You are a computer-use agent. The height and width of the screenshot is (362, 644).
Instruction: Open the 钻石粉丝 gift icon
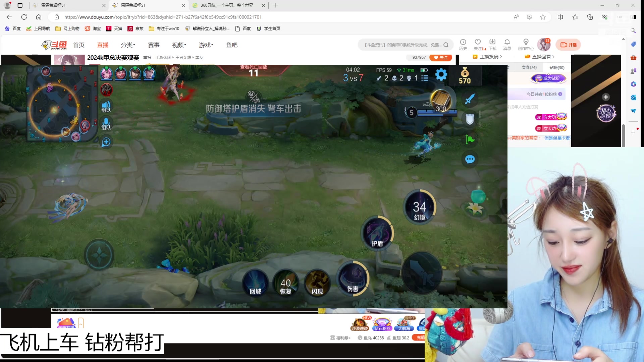point(382,324)
